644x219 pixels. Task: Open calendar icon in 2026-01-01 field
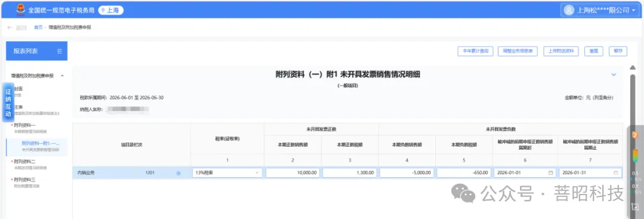coord(550,173)
